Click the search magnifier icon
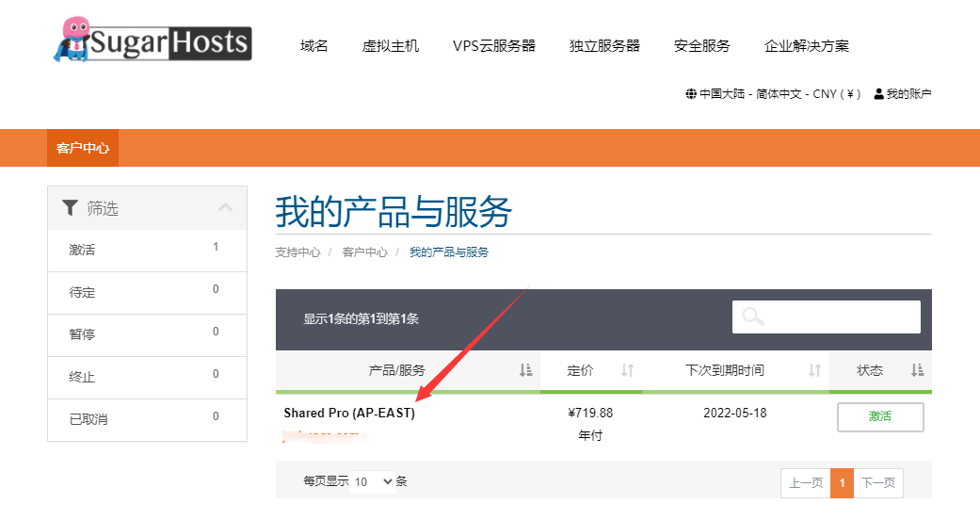This screenshot has width=980, height=520. pyautogui.click(x=753, y=316)
